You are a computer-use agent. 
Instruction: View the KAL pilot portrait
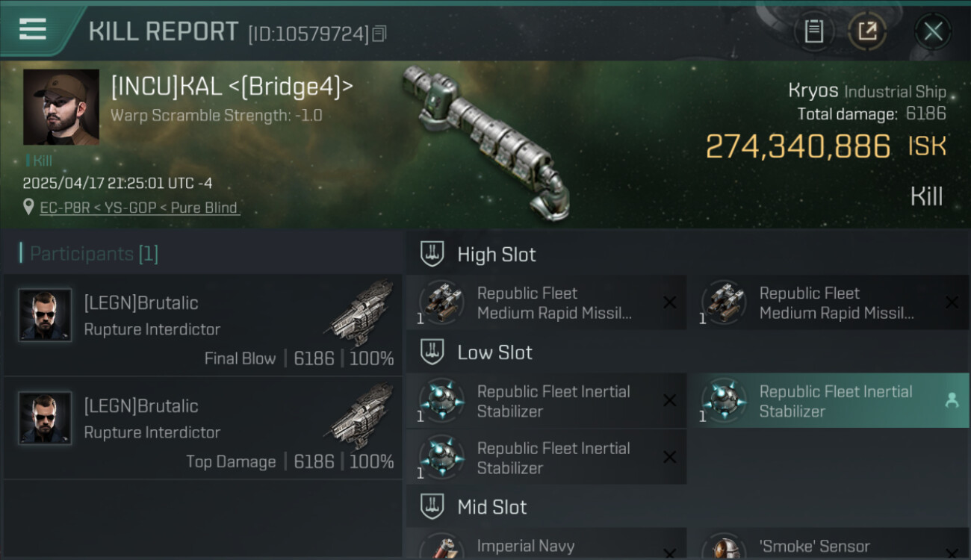pos(61,107)
